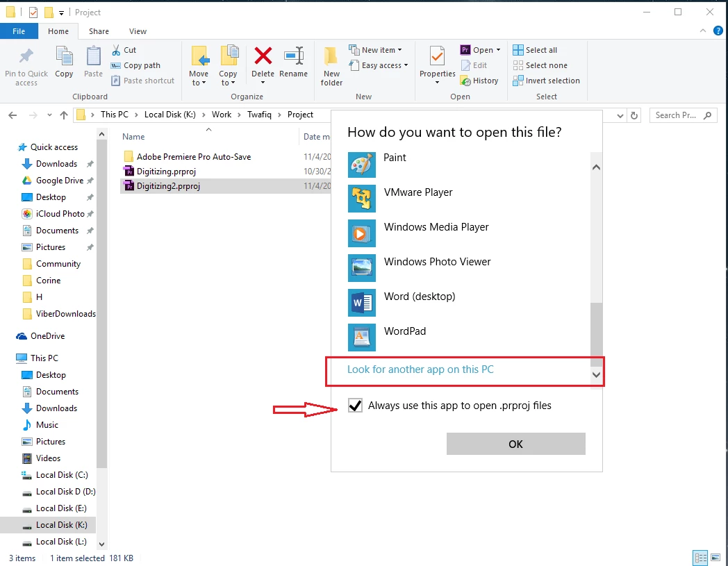The height and width of the screenshot is (566, 728).
Task: Click Invert selection in ribbon
Action: pos(546,81)
